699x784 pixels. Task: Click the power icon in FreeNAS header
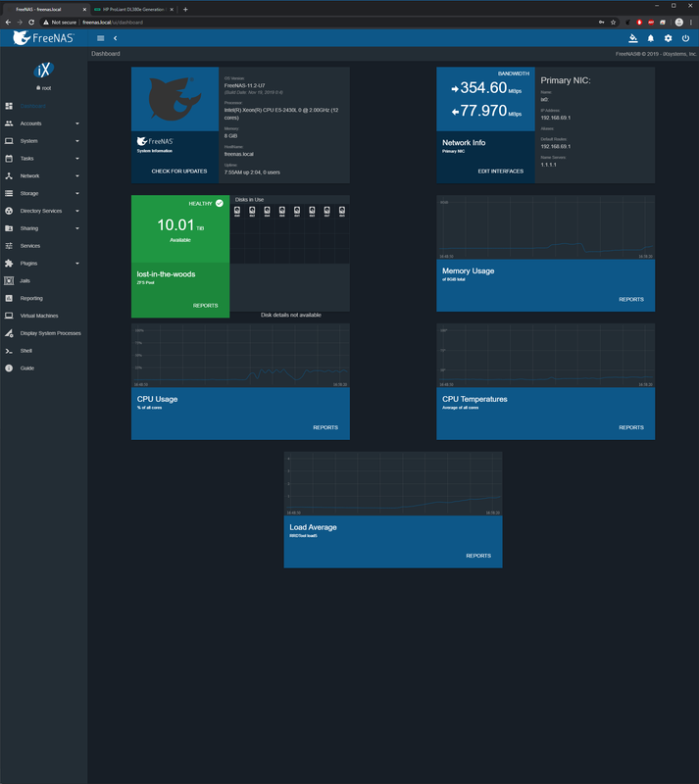point(685,38)
